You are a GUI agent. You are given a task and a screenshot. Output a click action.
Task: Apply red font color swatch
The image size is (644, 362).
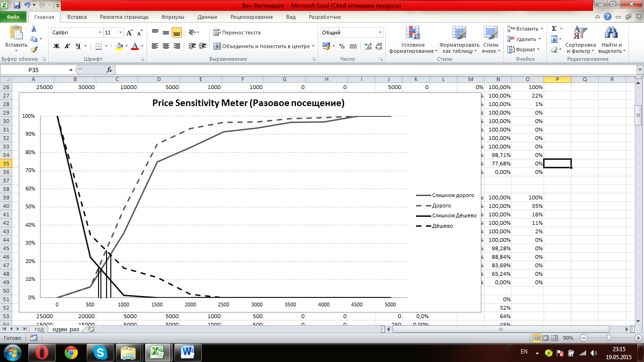click(135, 46)
